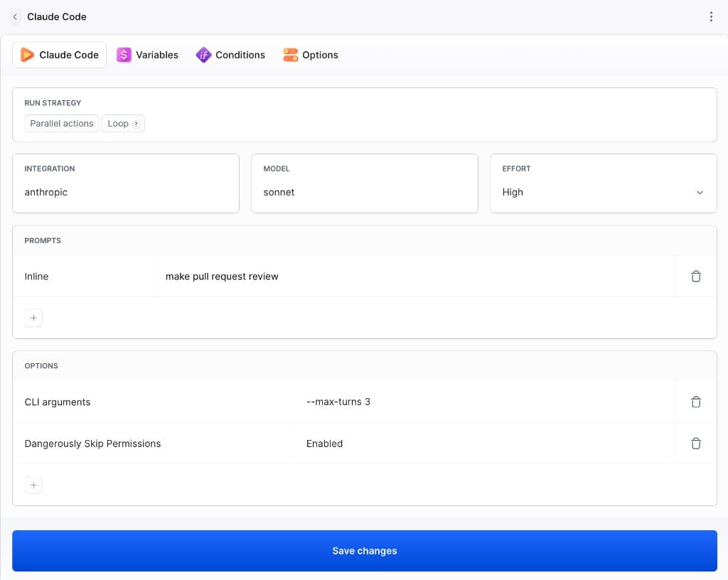
Task: Open the Options tab
Action: [x=311, y=55]
